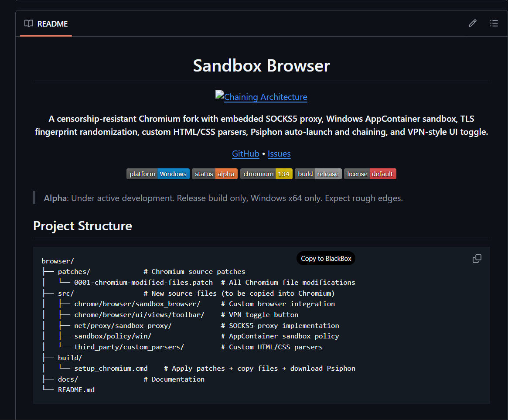Click the platform Windows badge

[x=158, y=174]
